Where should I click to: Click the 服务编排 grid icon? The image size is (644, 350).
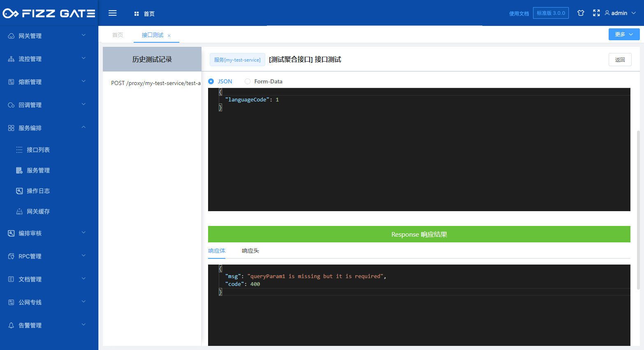point(11,128)
